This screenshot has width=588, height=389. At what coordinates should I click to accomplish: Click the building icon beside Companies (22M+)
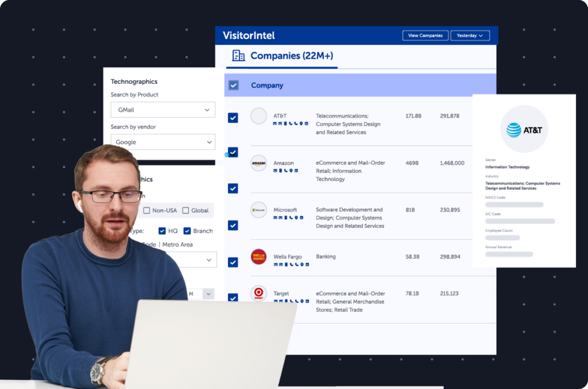pyautogui.click(x=238, y=56)
